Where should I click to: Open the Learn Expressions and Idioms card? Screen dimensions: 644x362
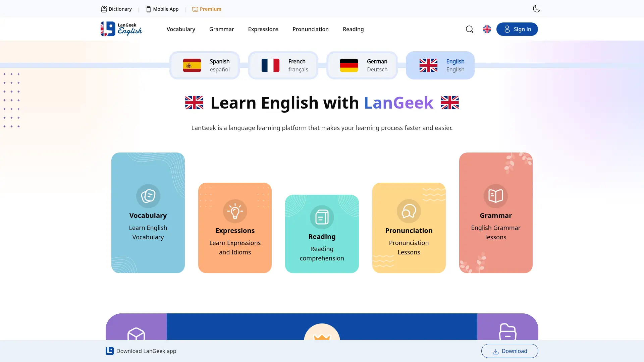(235, 228)
